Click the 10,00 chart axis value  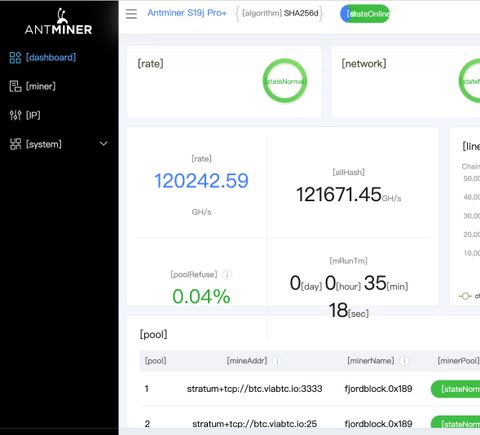[x=471, y=253]
